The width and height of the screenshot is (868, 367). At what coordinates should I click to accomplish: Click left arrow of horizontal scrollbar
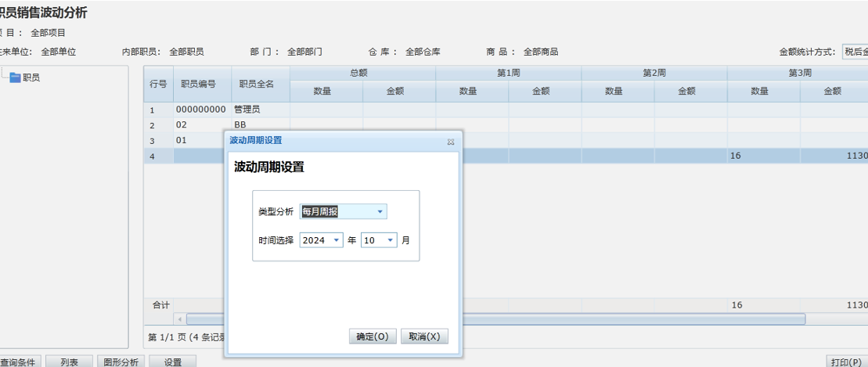point(180,319)
